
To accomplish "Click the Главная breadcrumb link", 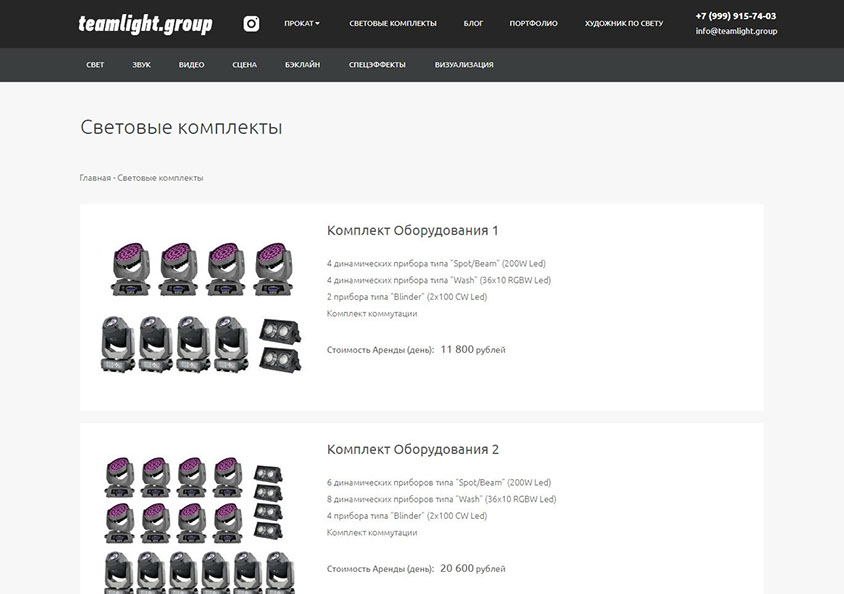I will click(x=95, y=178).
